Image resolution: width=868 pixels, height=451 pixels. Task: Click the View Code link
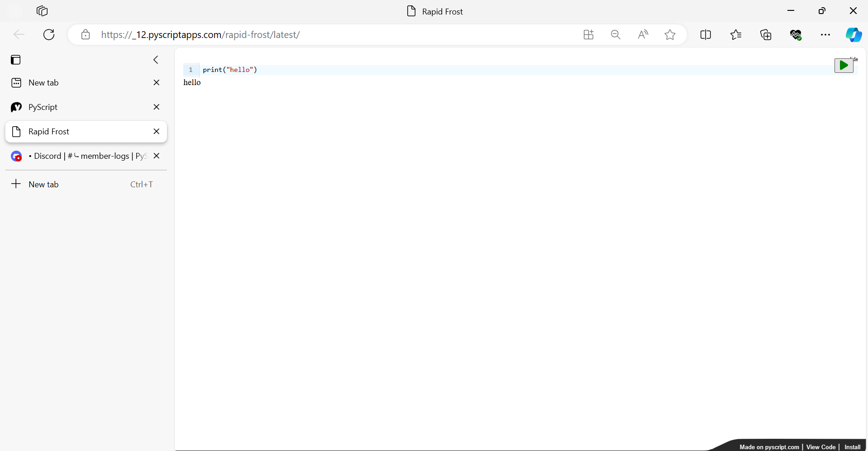pos(820,447)
